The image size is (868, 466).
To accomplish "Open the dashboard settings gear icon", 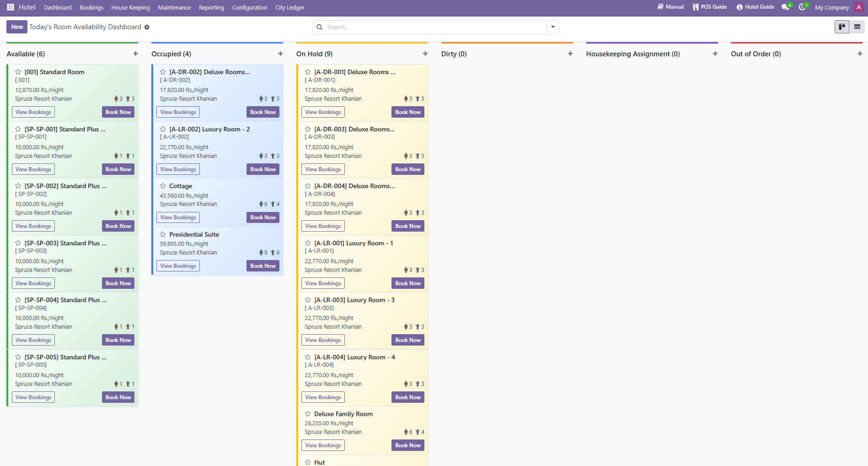I will coord(147,27).
